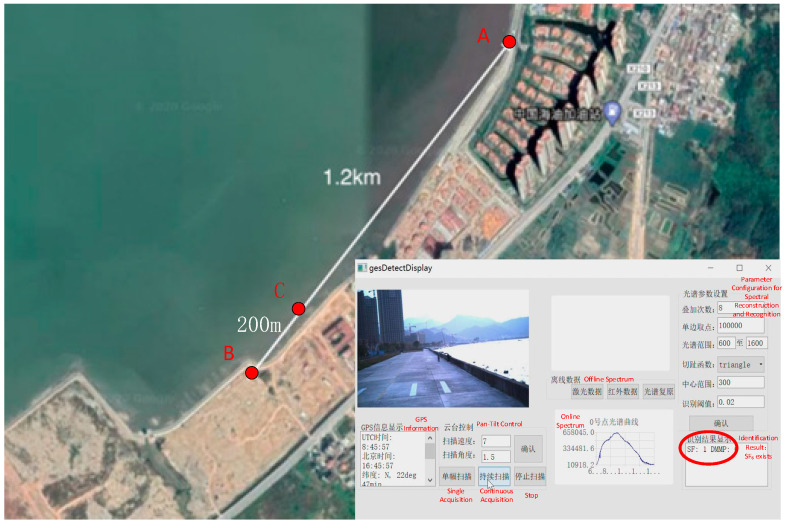The width and height of the screenshot is (787, 525).
Task: Click the 'UTC时间:' line in GPS info
Action: pos(377,438)
